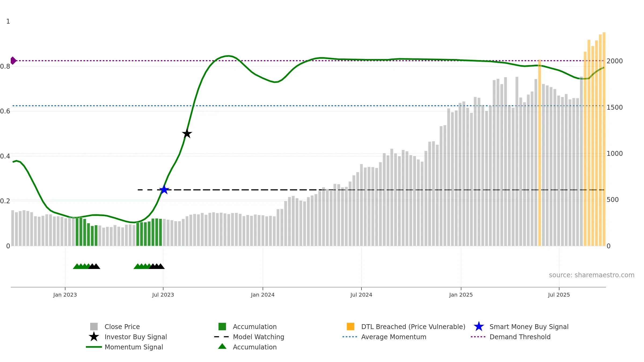Toggle the Model Watching legend entry
The width and height of the screenshot is (644, 362).
coord(258,337)
